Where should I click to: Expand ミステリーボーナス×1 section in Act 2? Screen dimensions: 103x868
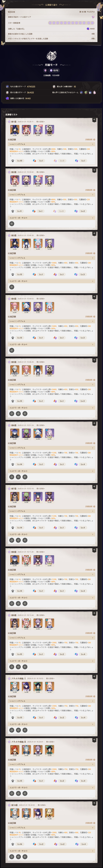51,218
